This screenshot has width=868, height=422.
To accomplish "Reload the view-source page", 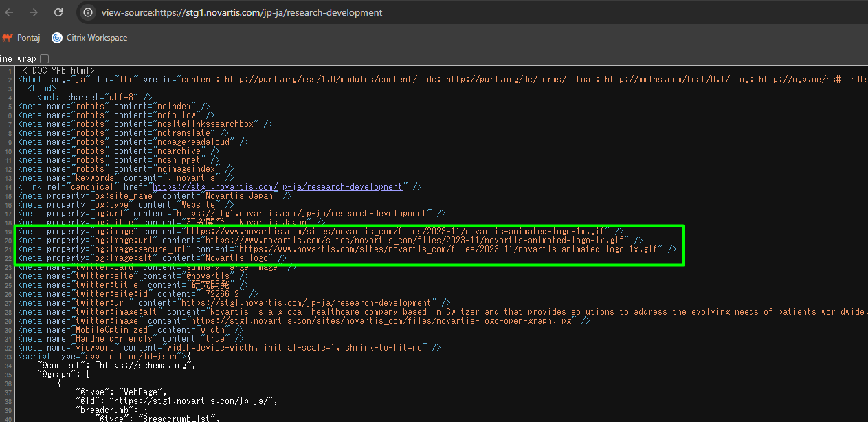I will [58, 12].
